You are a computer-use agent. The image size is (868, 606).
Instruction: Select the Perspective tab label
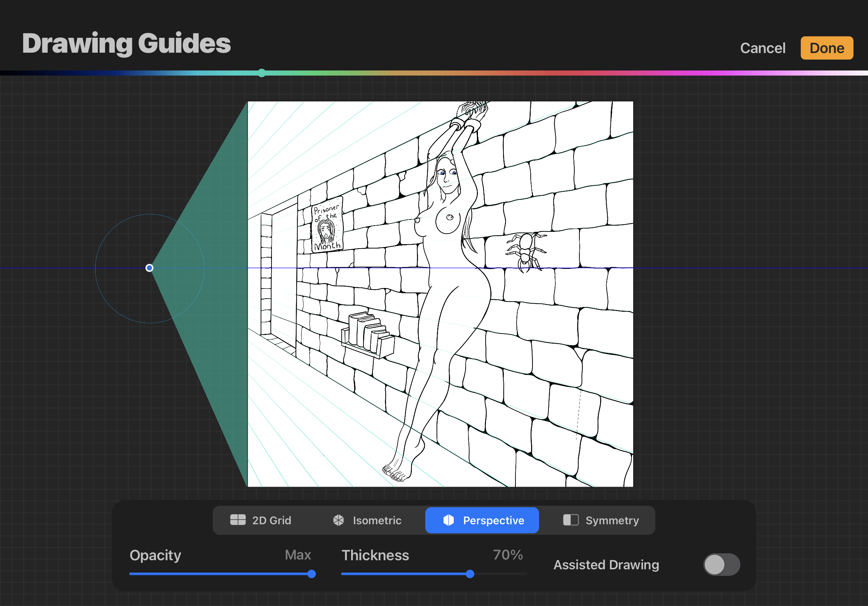pyautogui.click(x=493, y=521)
